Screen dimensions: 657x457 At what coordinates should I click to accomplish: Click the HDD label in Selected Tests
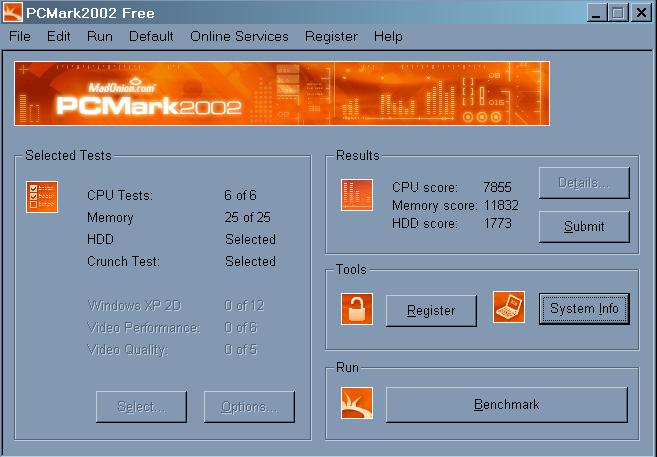click(100, 239)
